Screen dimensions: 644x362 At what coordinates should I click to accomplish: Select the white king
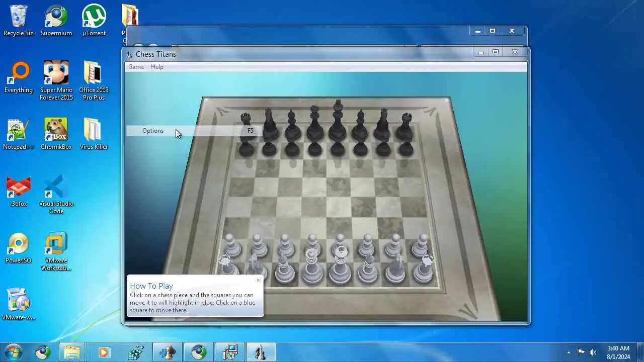(x=340, y=265)
